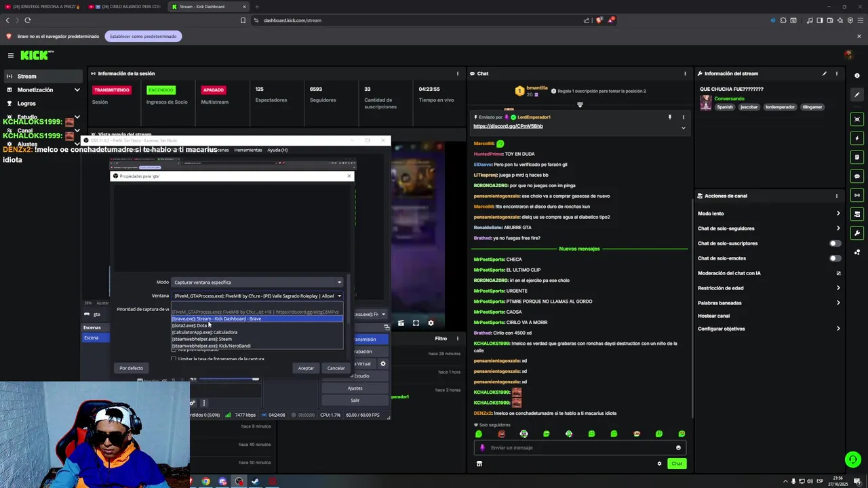868x488 pixels.
Task: Click the Ajustes button in OBS
Action: pos(355,388)
